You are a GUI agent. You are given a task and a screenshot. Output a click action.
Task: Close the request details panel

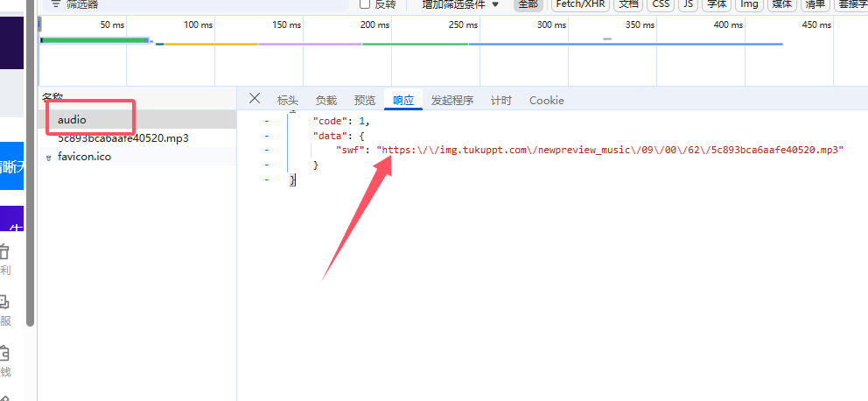click(255, 99)
